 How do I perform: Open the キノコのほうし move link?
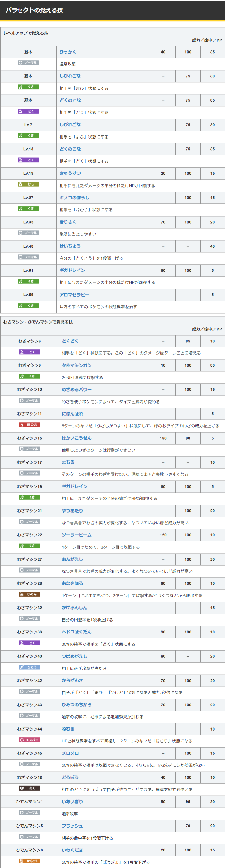pos(74,198)
